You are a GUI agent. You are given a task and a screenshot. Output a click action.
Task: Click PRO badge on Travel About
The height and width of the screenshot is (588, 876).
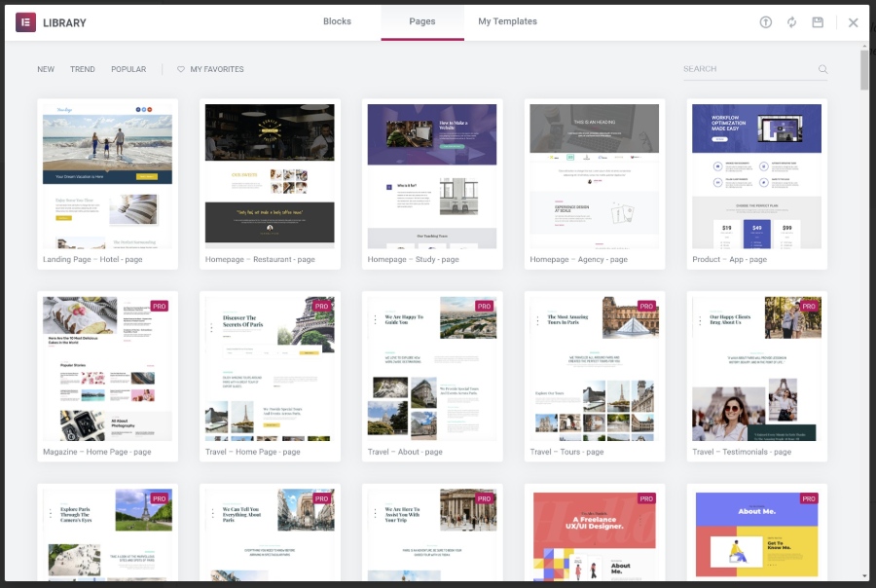click(x=484, y=307)
